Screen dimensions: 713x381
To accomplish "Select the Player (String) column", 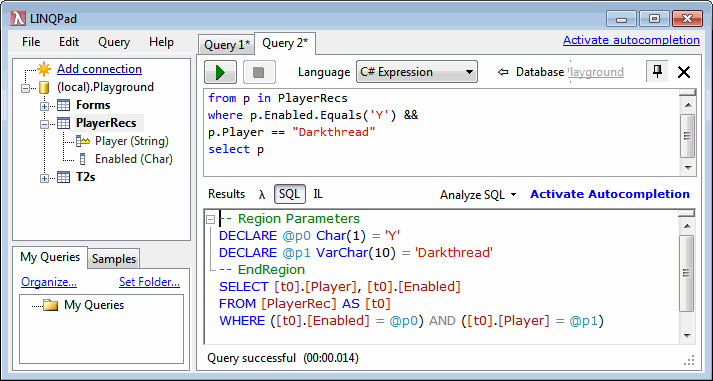I will click(132, 141).
